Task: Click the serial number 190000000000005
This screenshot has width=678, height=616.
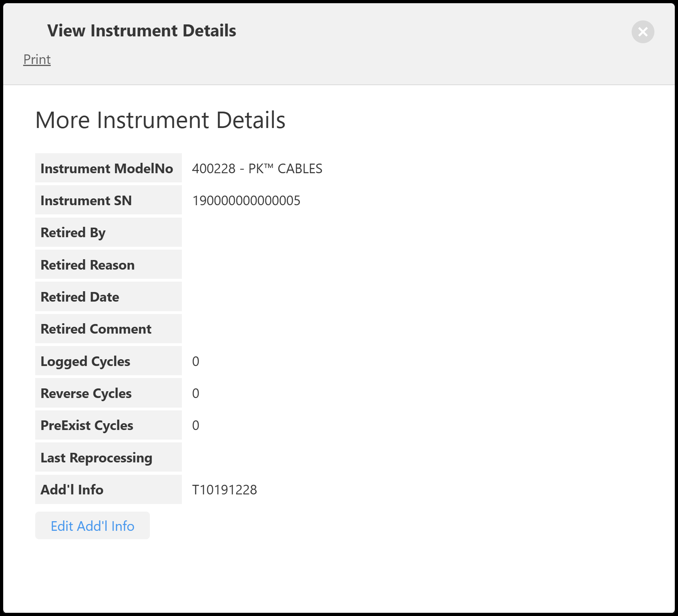Action: [246, 200]
